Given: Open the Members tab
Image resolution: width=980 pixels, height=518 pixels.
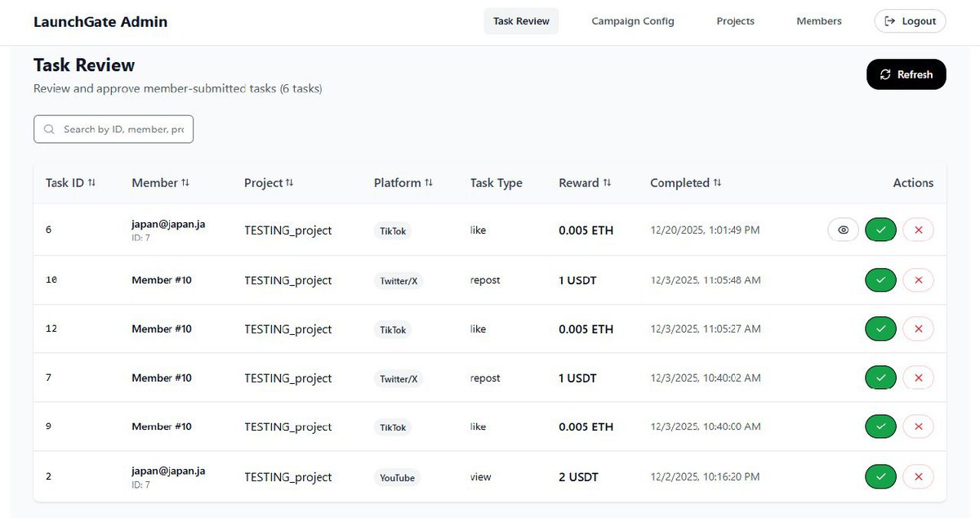Looking at the screenshot, I should click(819, 21).
